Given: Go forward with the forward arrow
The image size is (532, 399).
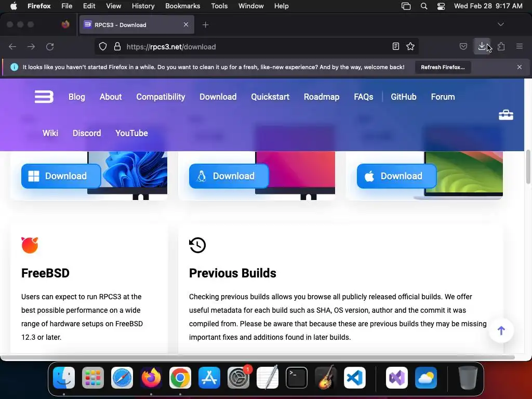Looking at the screenshot, I should click(31, 46).
